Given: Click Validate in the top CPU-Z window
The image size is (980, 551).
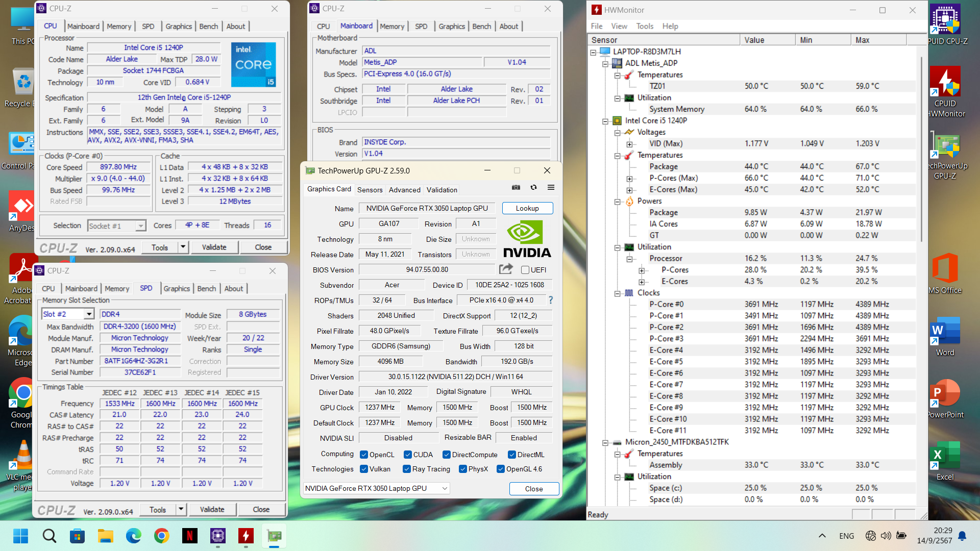Looking at the screenshot, I should (x=214, y=247).
